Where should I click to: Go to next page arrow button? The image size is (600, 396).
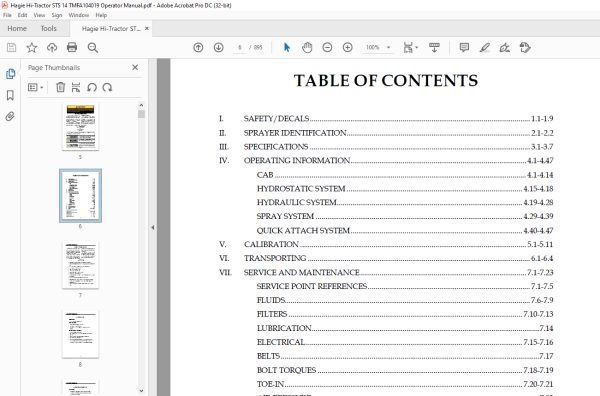(x=218, y=47)
